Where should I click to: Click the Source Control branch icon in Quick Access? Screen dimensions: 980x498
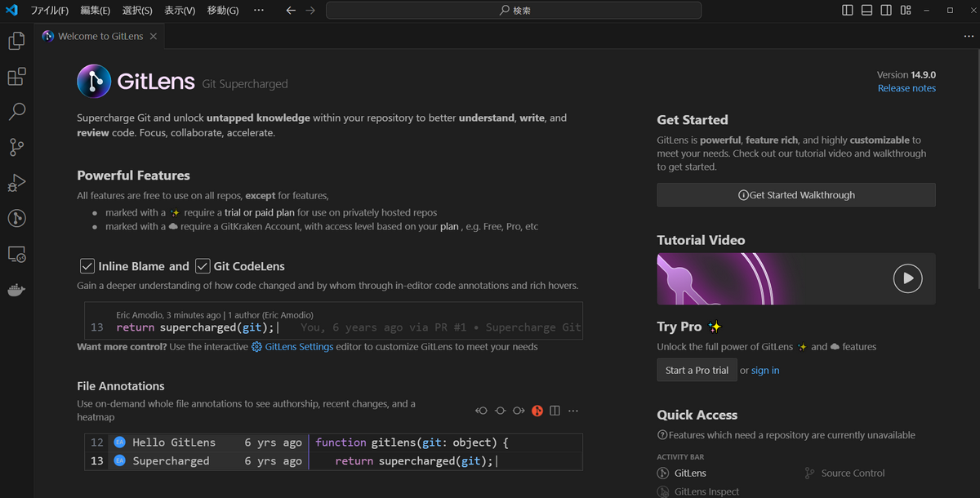click(x=810, y=474)
